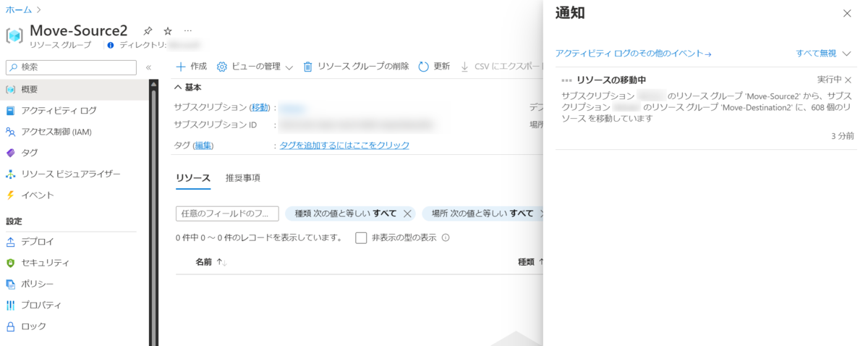Pin the Move-Source2 resource group

coord(148,31)
